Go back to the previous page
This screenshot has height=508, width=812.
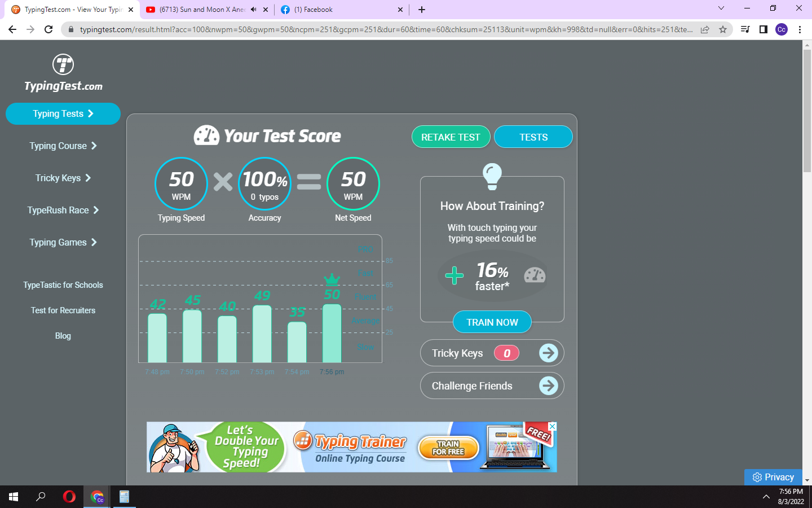point(12,29)
